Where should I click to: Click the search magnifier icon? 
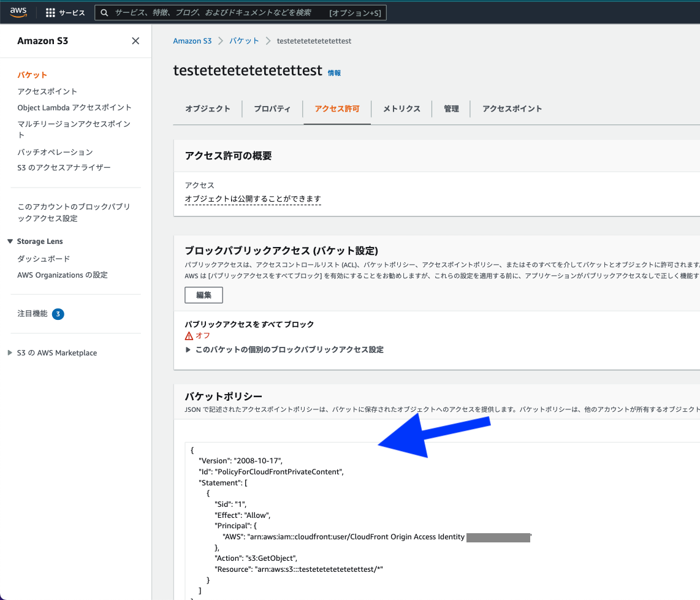click(104, 12)
